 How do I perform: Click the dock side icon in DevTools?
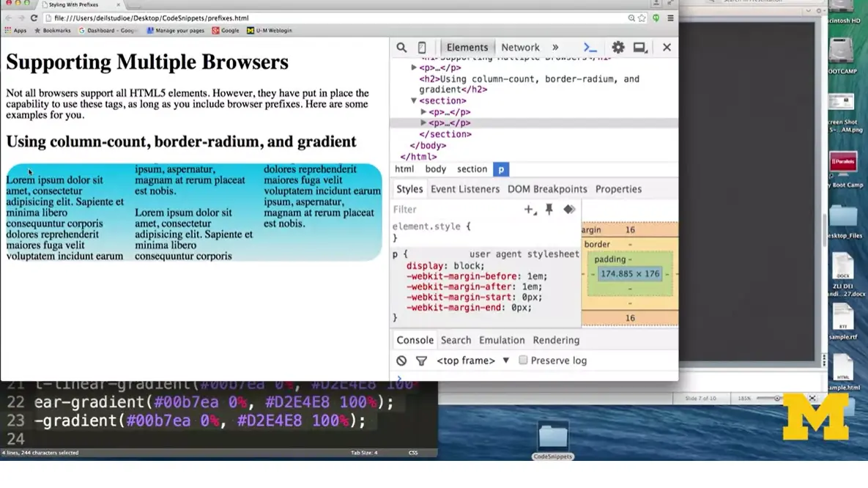640,48
